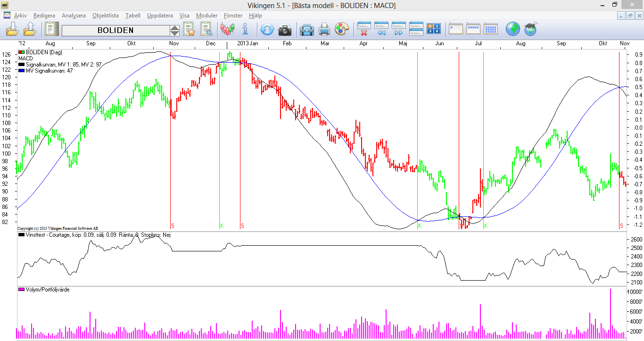Open the Uppdatera menu
The image size is (644, 341).
[x=160, y=16]
